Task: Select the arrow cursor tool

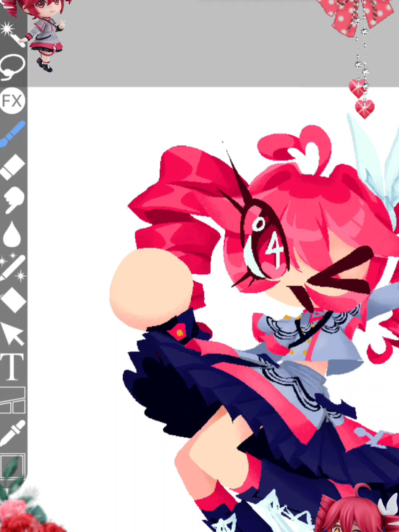Action: tap(13, 333)
